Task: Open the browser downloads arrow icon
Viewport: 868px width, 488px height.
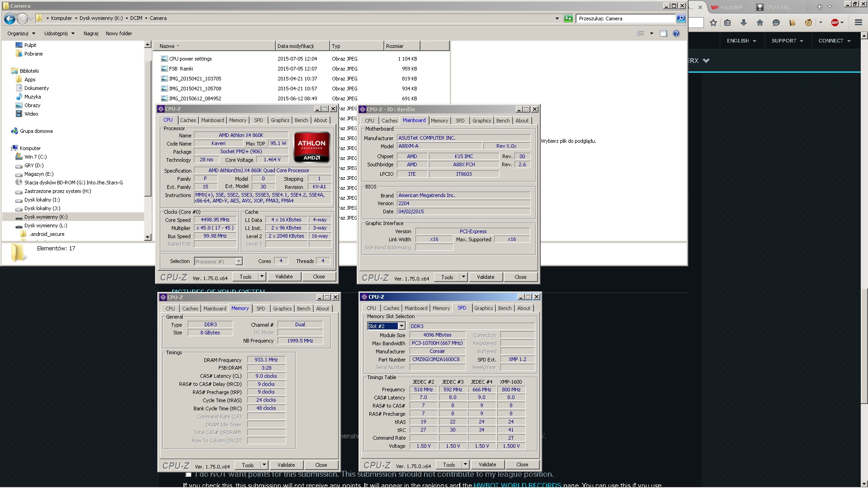Action: pyautogui.click(x=744, y=23)
